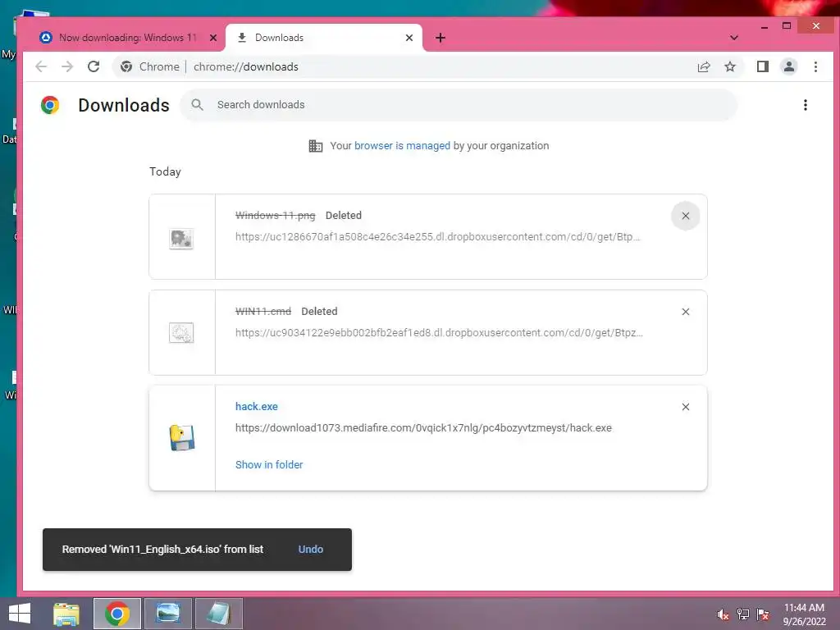This screenshot has height=630, width=840.
Task: Click the Windows-11.png file thumbnail
Action: click(x=181, y=239)
